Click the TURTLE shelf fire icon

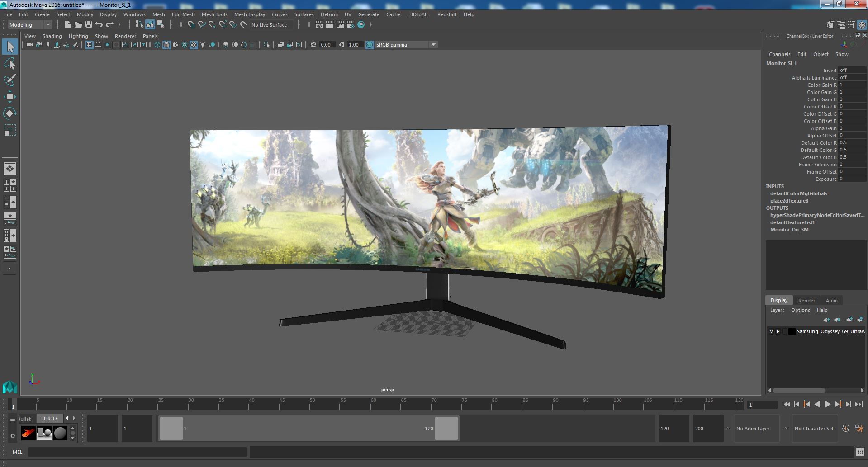(x=28, y=433)
